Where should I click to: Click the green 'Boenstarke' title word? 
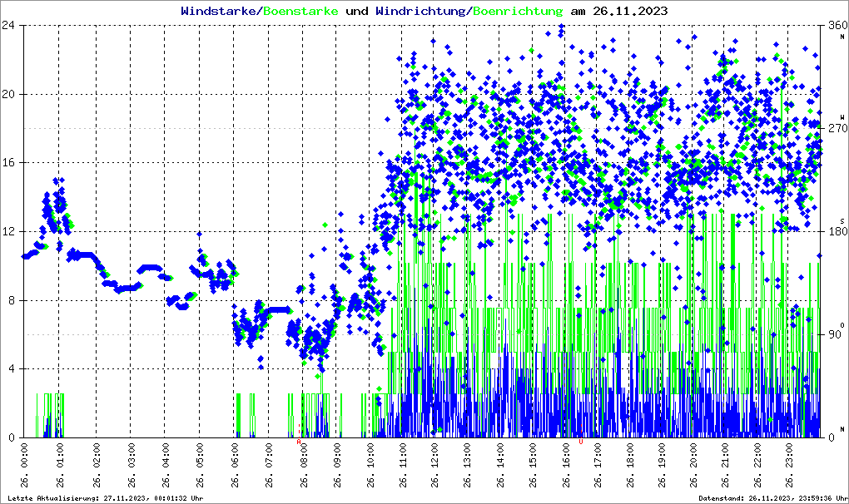tap(299, 12)
